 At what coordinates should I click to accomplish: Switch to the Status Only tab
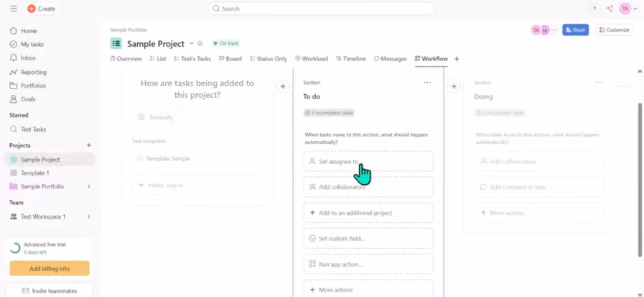click(x=269, y=59)
